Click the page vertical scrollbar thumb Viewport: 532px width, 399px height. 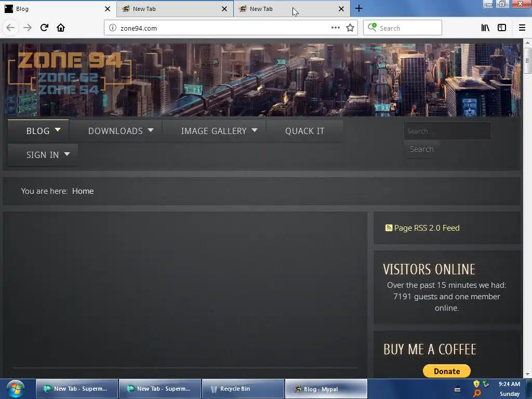point(527,60)
